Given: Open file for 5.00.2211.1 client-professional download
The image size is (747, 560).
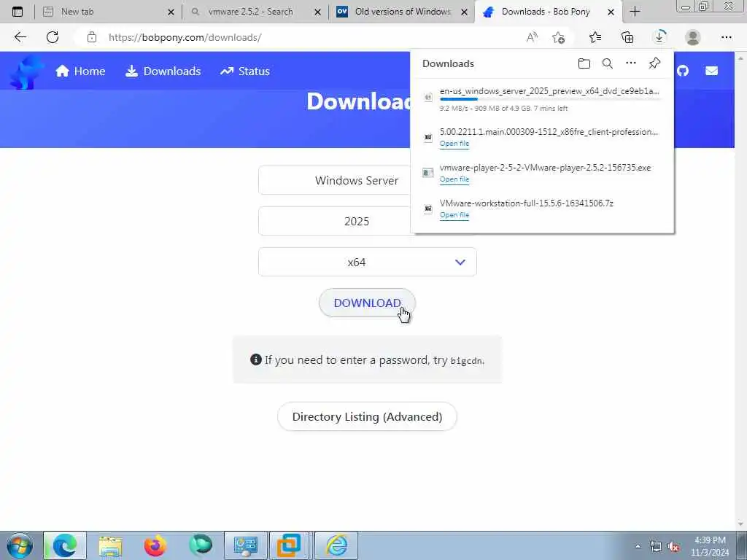Looking at the screenshot, I should click(454, 144).
